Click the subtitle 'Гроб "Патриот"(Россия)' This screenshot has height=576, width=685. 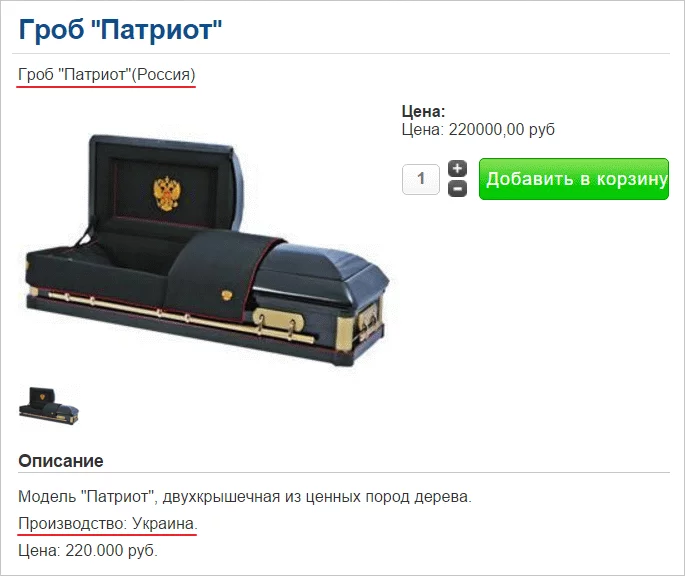(x=107, y=75)
